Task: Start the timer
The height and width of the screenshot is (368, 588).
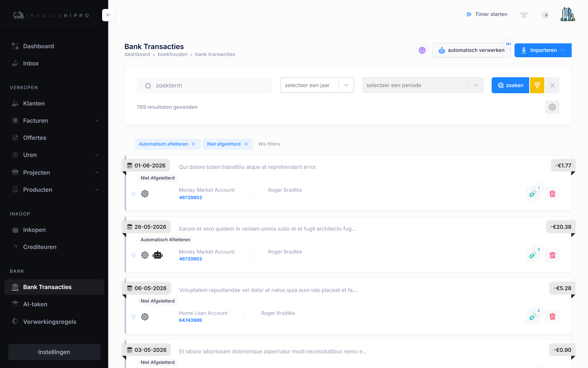Action: (x=487, y=14)
